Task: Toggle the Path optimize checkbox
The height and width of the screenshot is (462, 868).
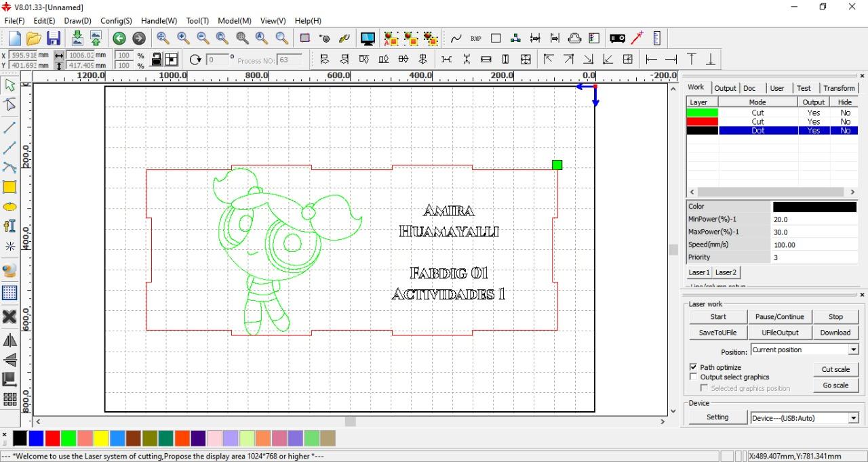Action: [693, 367]
